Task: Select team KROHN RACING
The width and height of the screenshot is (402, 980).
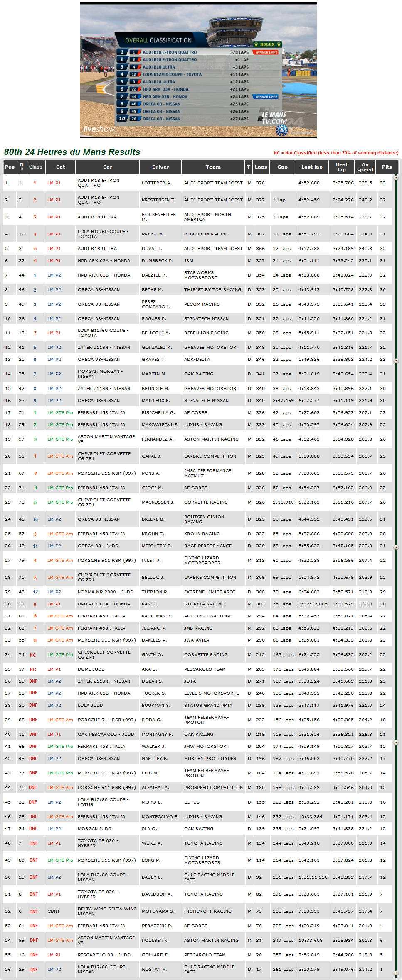Action: [202, 534]
